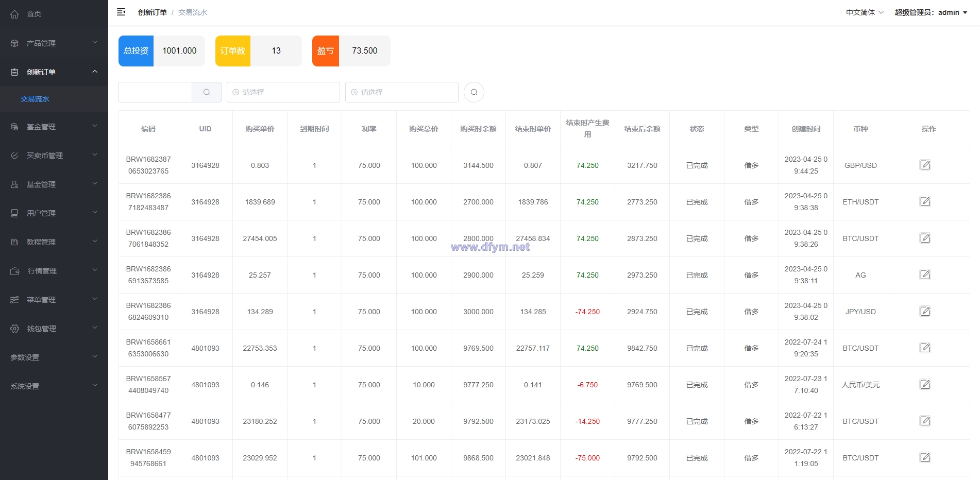The height and width of the screenshot is (480, 980).
Task: Open the 中文简体 language dropdown
Action: 865,12
